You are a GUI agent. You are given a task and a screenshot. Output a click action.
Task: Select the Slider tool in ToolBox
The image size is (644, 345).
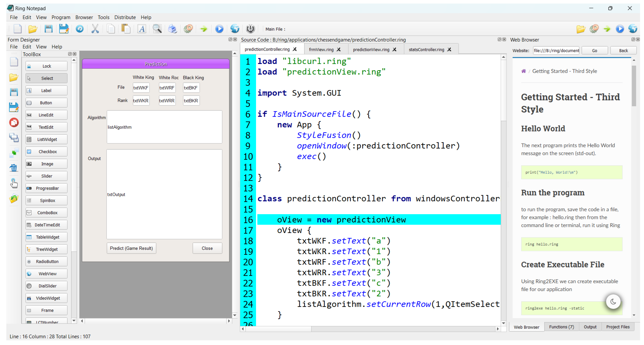(47, 176)
